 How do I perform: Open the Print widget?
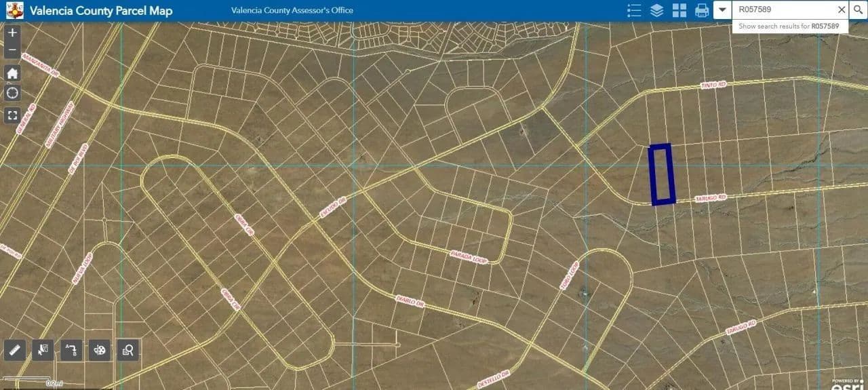tap(702, 10)
